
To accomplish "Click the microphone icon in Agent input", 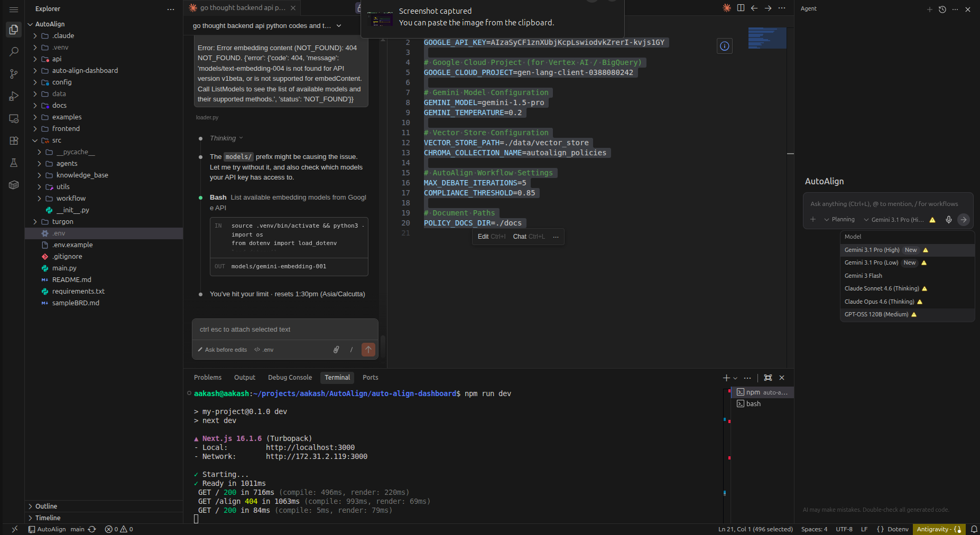I will [949, 220].
